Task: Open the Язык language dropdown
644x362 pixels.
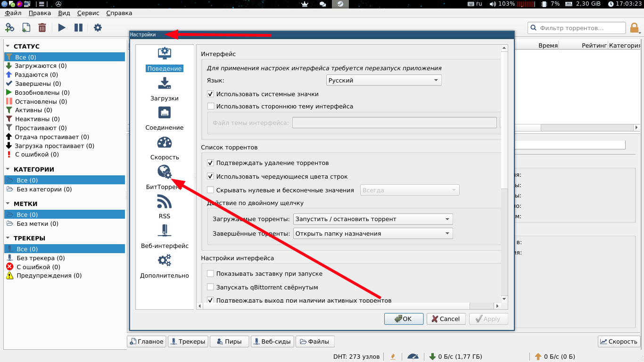Action: (384, 80)
